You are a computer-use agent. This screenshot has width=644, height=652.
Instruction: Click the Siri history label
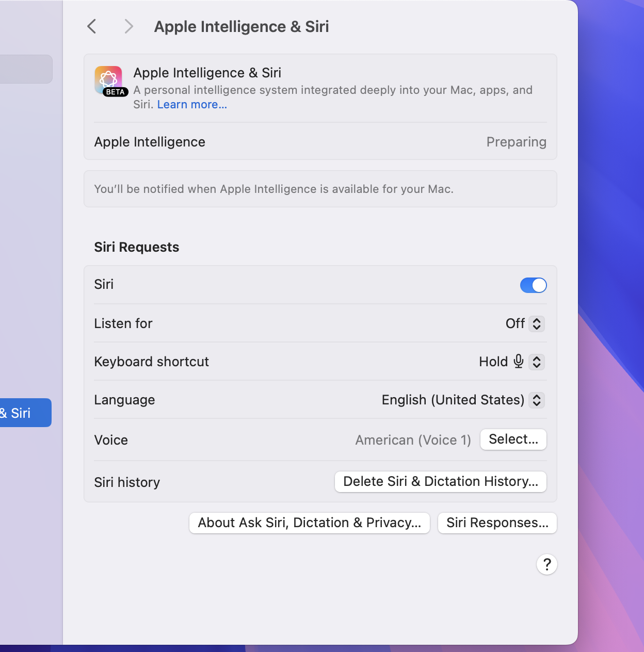pos(127,482)
